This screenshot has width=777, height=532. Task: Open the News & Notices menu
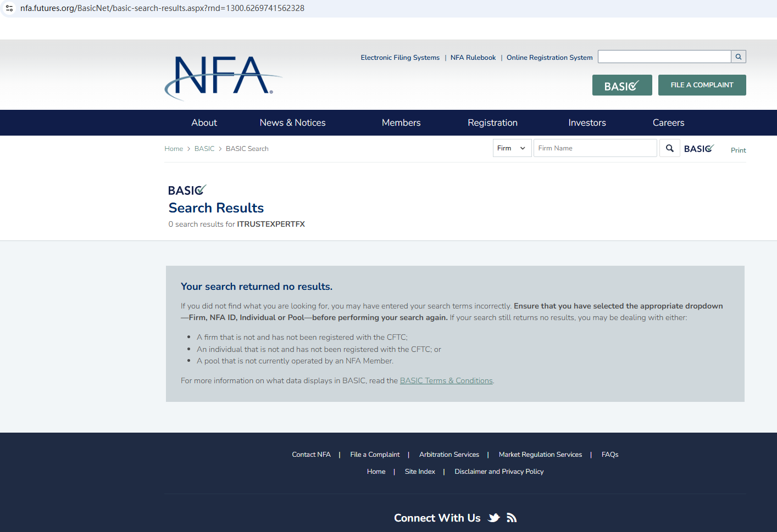pos(292,123)
